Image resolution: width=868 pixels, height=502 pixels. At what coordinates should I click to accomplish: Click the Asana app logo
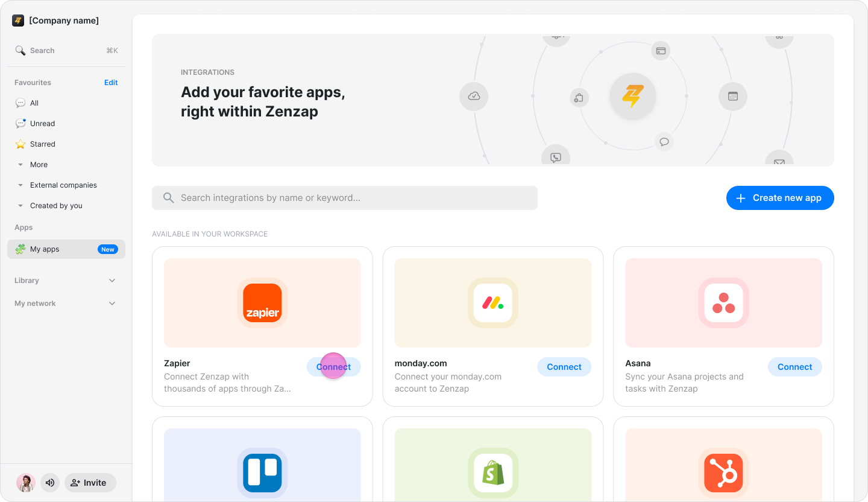tap(724, 303)
